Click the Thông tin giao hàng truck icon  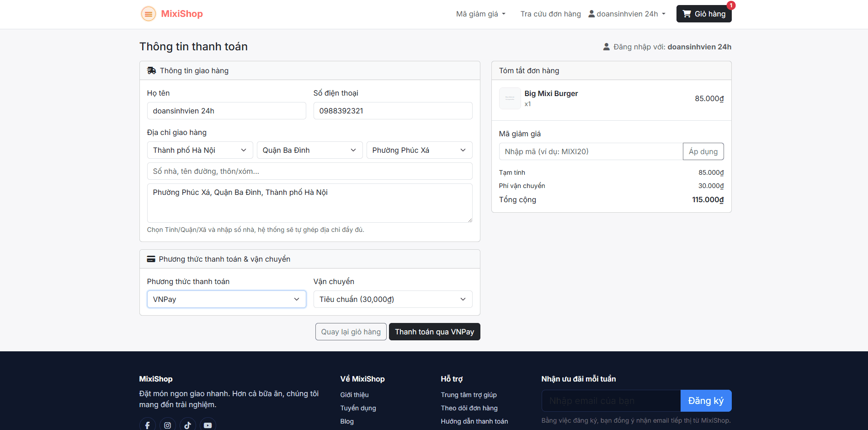151,70
